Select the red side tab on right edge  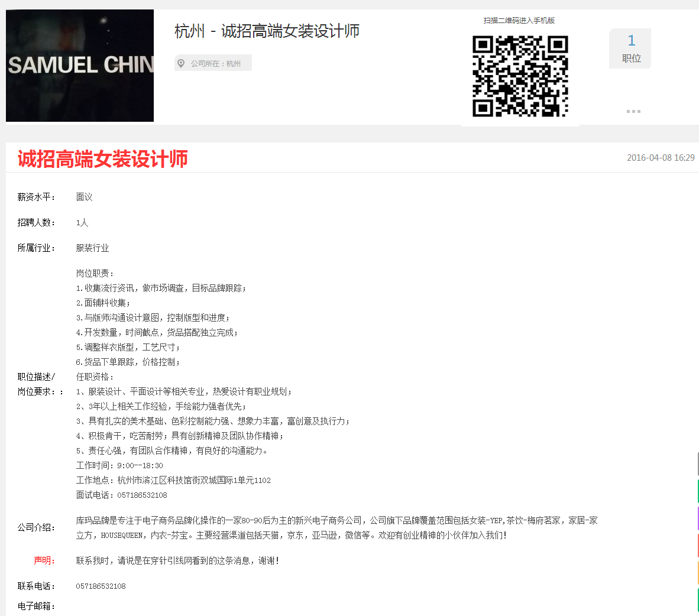[697, 546]
